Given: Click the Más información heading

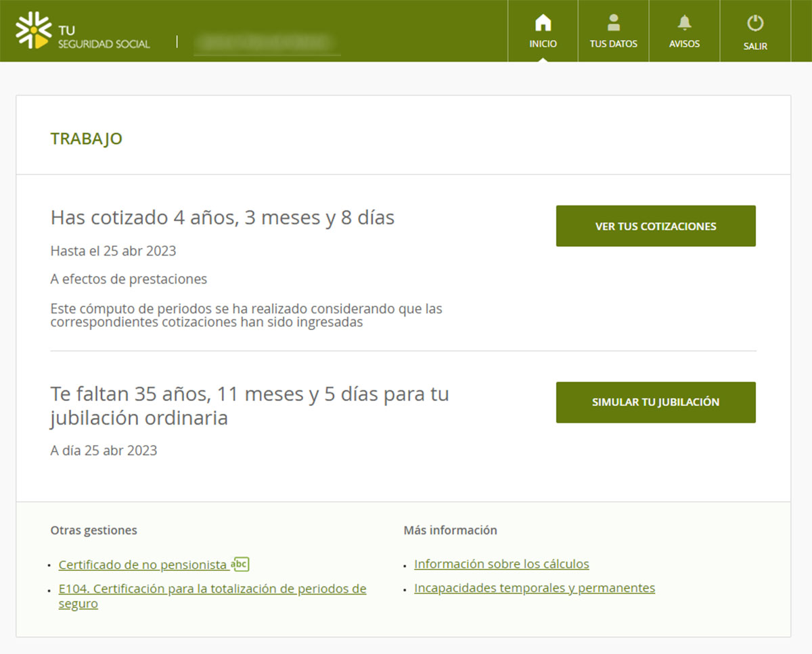Looking at the screenshot, I should tap(450, 530).
